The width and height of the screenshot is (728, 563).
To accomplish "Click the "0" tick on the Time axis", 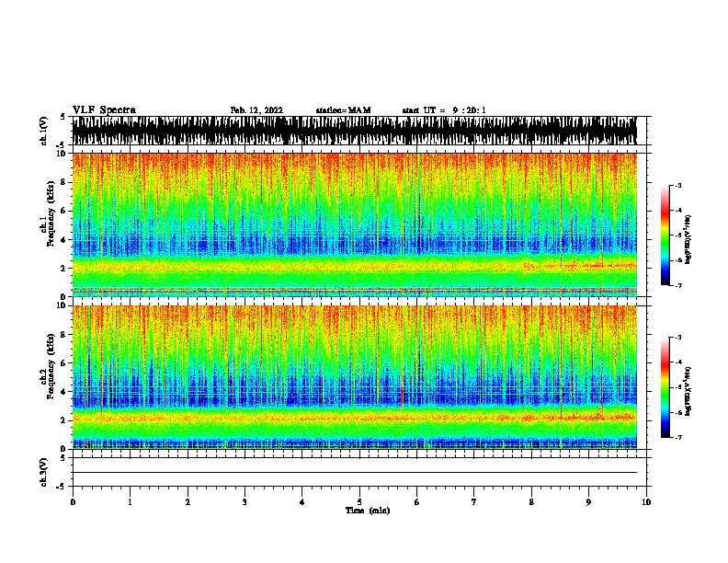I will pos(73,502).
